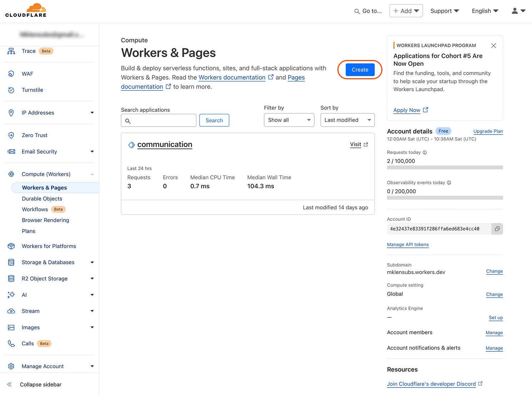Open Durable Objects in sidebar
The image size is (532, 395).
[42, 199]
